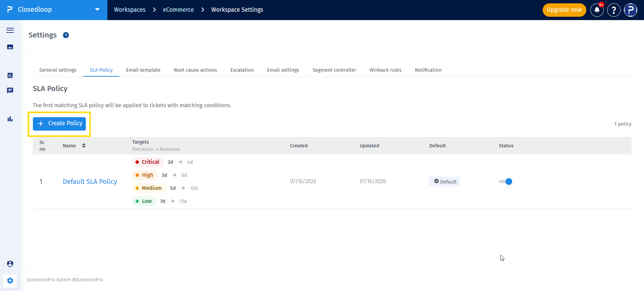Click the QuestionPro logo icon
Screen dimensions: 644x291
click(10, 10)
